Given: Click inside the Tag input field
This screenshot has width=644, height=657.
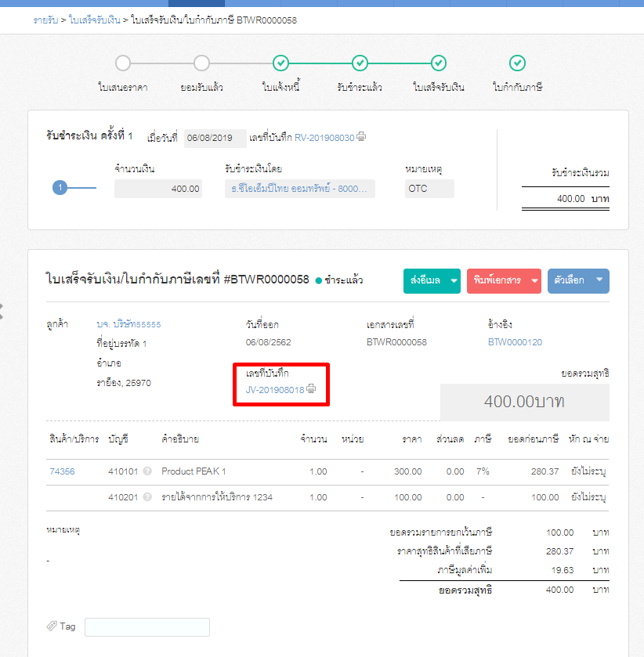Looking at the screenshot, I should pos(146,626).
